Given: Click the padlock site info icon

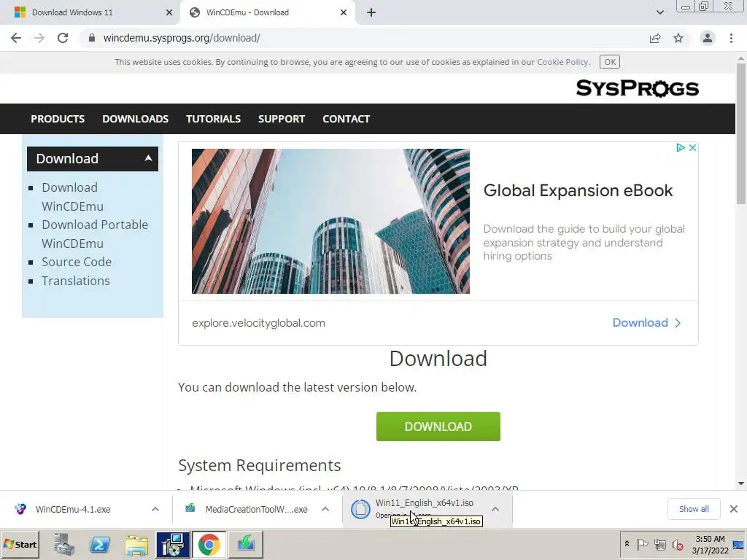Looking at the screenshot, I should [x=92, y=38].
